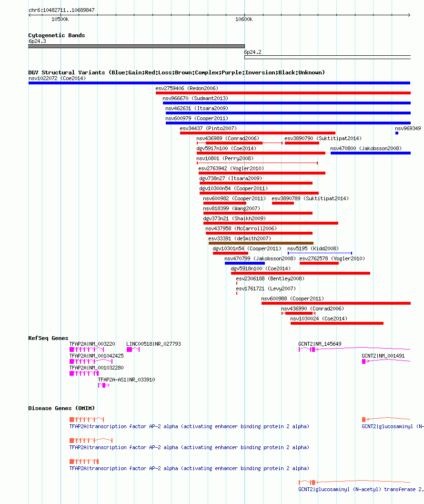Click the 10600k ruler position label

click(x=244, y=19)
